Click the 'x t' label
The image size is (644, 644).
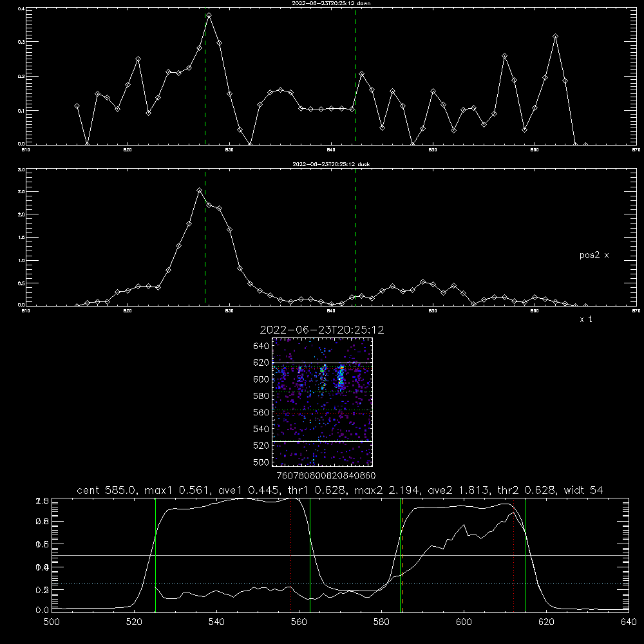(x=585, y=319)
